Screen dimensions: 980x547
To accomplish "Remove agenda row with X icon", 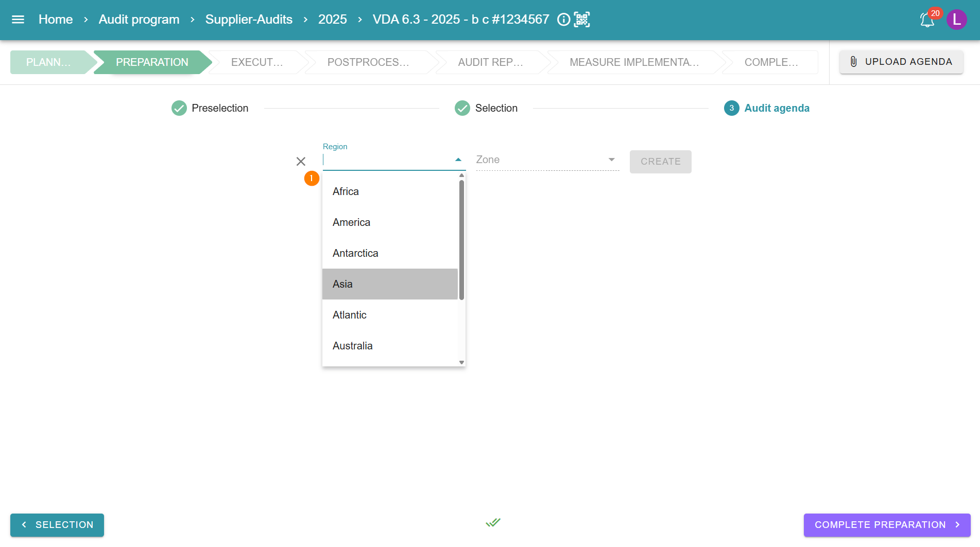I will click(301, 162).
